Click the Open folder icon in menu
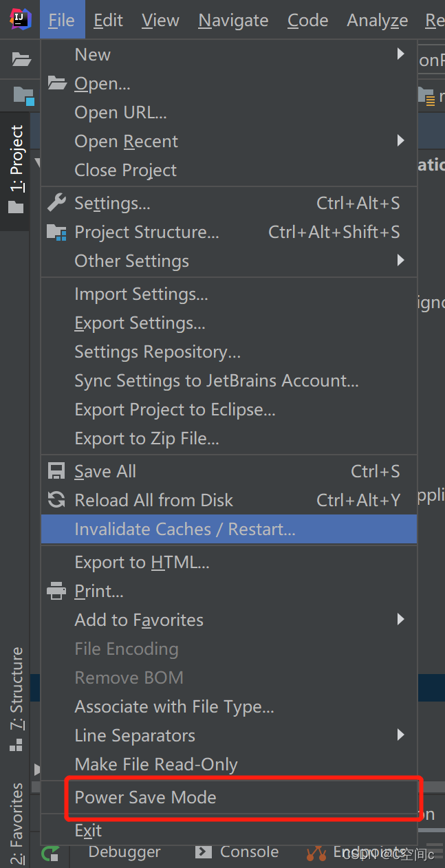 point(56,83)
